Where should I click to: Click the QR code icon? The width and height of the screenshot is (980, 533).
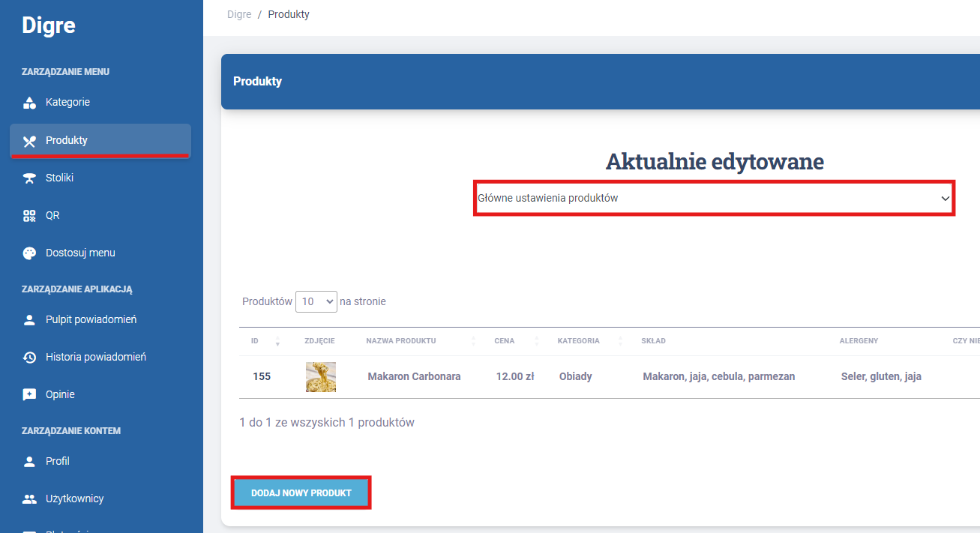pyautogui.click(x=29, y=215)
